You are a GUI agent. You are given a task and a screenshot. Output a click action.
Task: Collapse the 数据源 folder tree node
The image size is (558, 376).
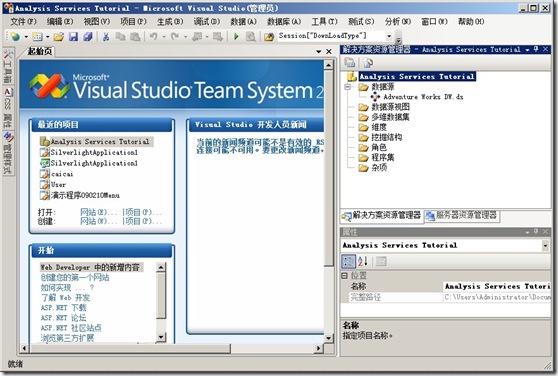click(348, 87)
